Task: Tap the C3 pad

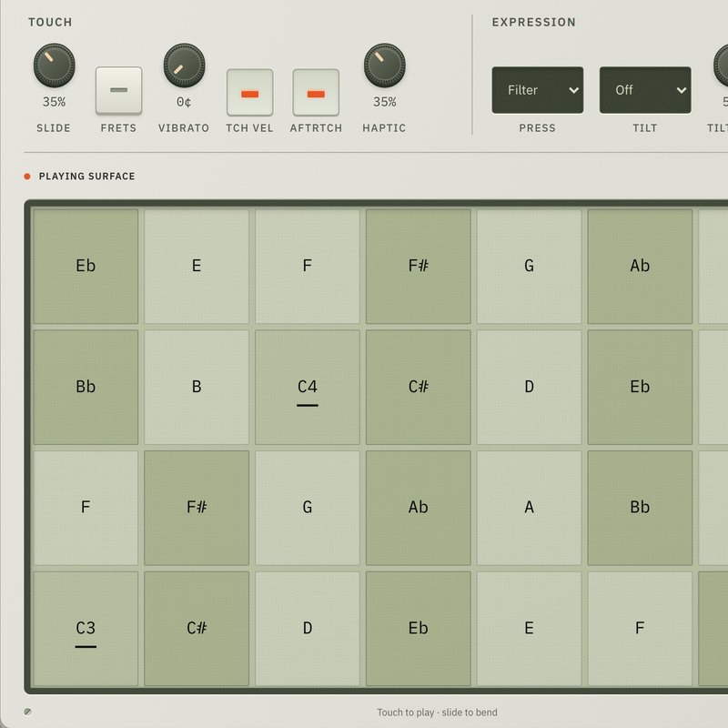Action: [x=86, y=629]
